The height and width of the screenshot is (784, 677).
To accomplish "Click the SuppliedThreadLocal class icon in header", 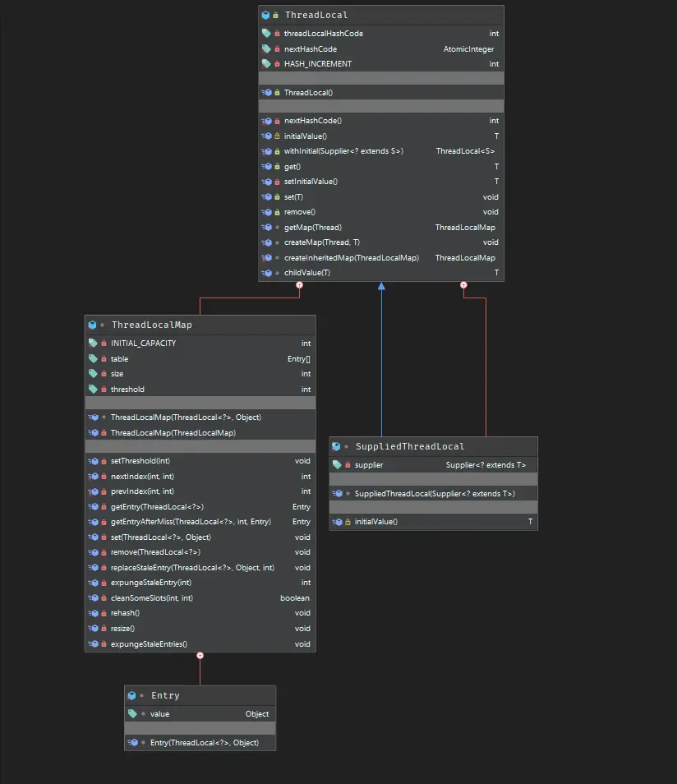I will [336, 446].
